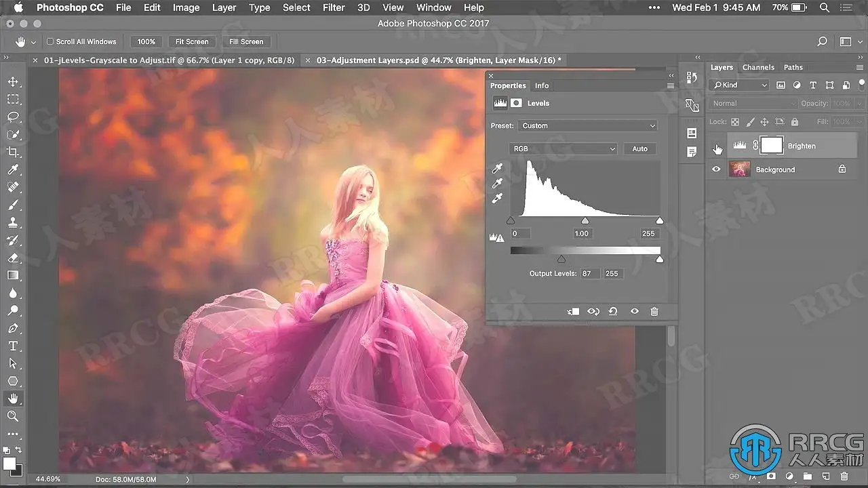The height and width of the screenshot is (488, 868).
Task: Select the Move tool
Action: (13, 82)
